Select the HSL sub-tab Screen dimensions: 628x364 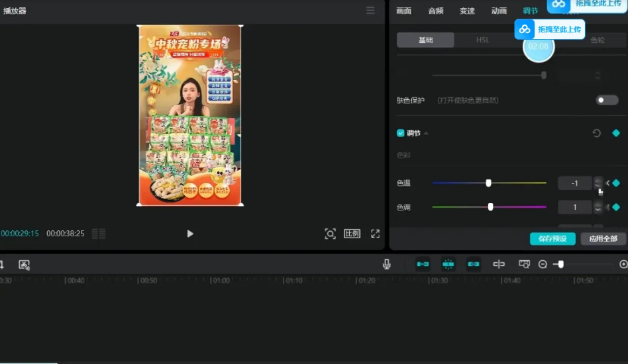tap(483, 40)
